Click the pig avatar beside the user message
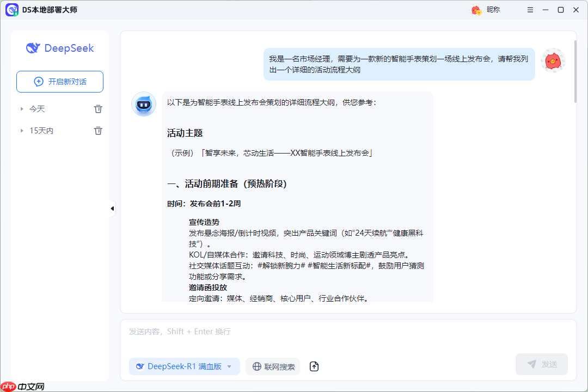The image size is (588, 392). 553,61
